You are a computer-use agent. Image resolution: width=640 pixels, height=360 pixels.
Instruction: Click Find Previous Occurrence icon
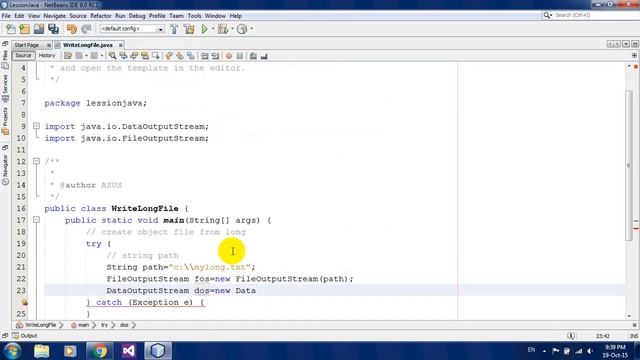123,56
